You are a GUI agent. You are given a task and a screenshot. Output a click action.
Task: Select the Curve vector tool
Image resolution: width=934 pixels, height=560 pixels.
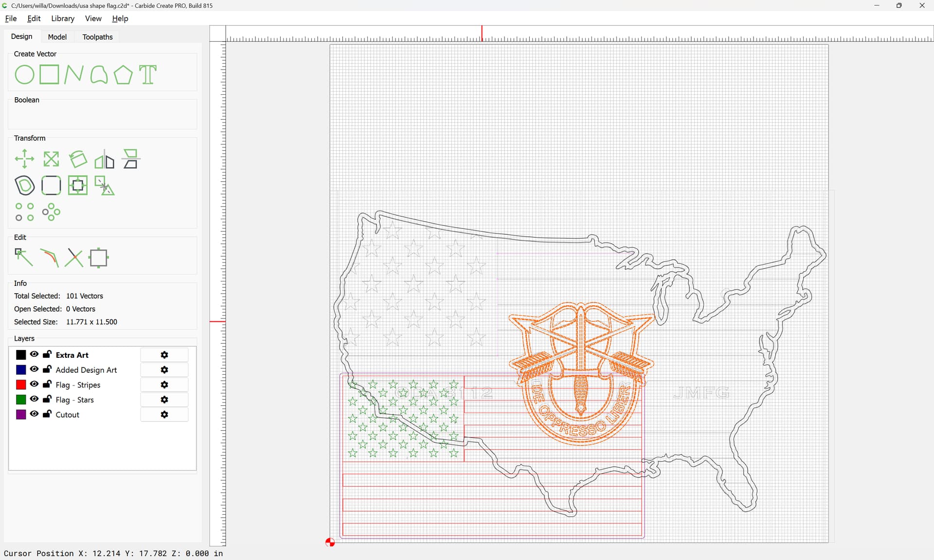[99, 75]
